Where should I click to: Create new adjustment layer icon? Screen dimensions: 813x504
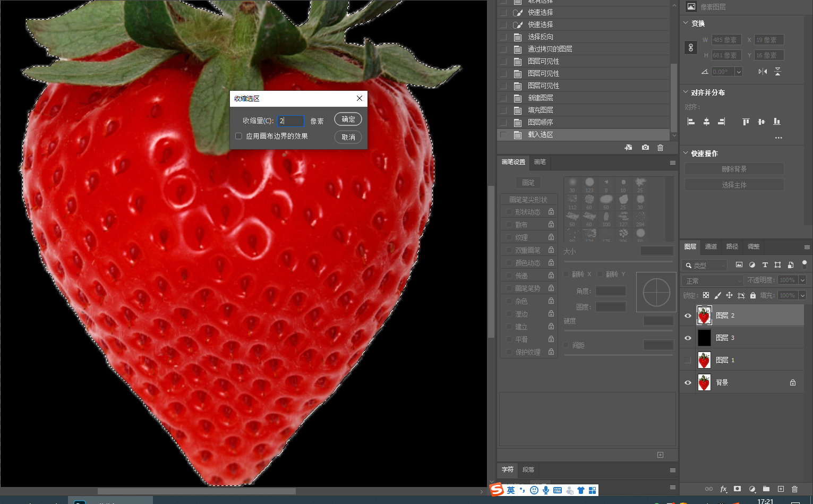point(752,489)
